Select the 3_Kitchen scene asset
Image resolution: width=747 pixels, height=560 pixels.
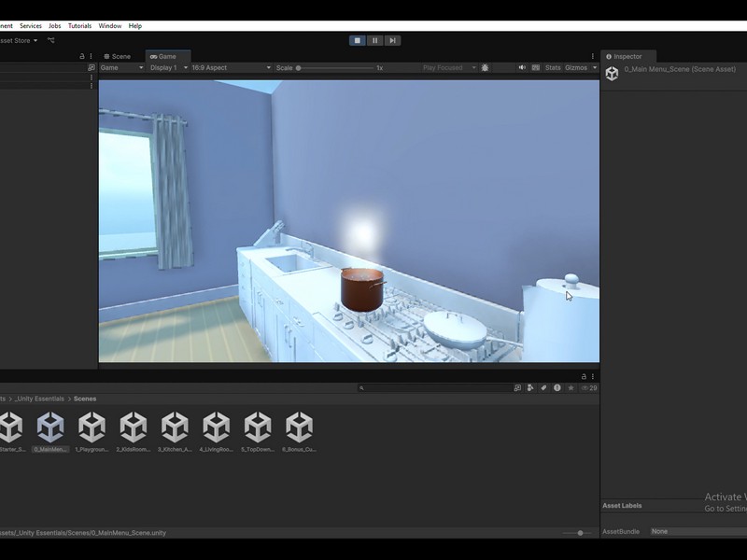(175, 428)
